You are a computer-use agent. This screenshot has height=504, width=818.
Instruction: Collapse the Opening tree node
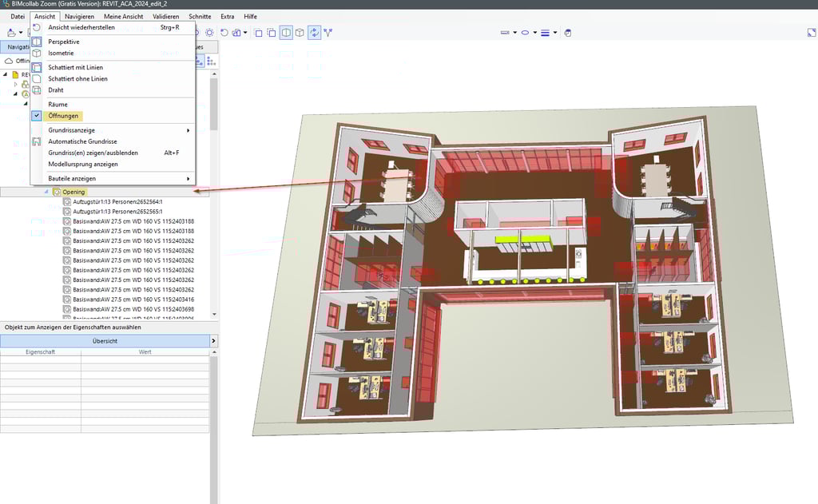[46, 192]
